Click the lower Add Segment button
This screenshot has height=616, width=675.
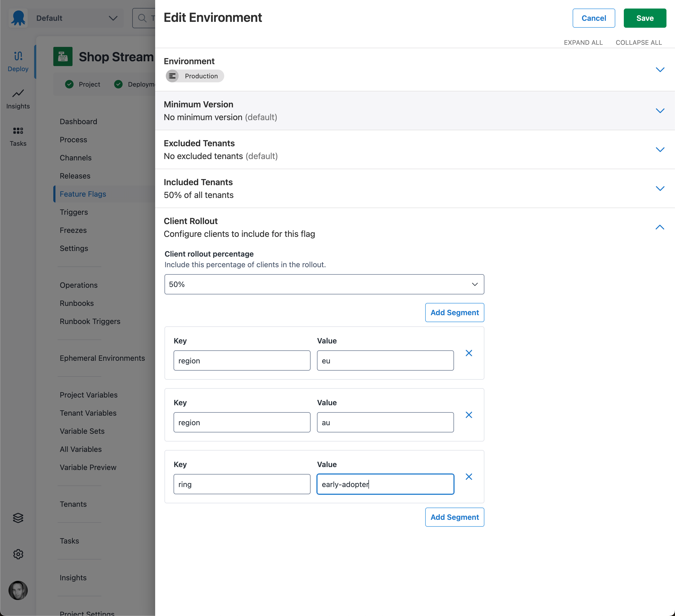pos(455,517)
